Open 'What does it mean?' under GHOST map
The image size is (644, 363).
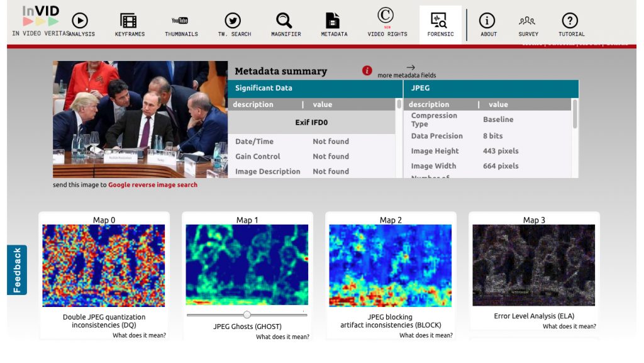click(x=282, y=337)
